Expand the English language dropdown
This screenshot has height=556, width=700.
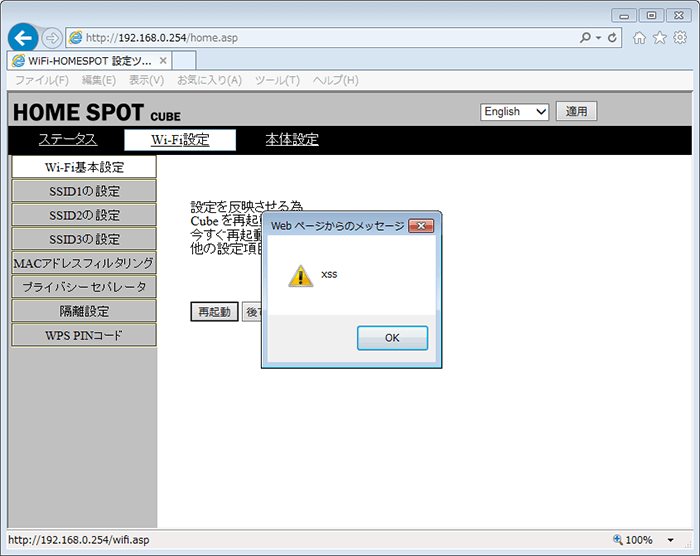point(514,112)
